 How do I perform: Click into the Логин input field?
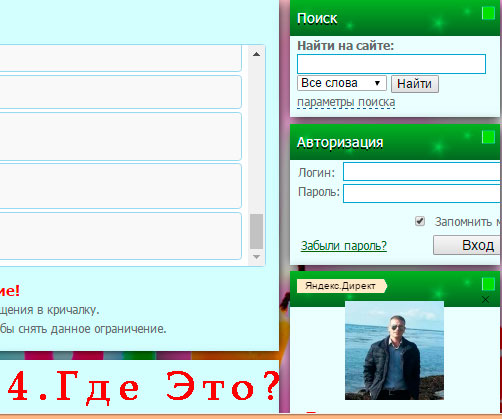click(x=422, y=172)
